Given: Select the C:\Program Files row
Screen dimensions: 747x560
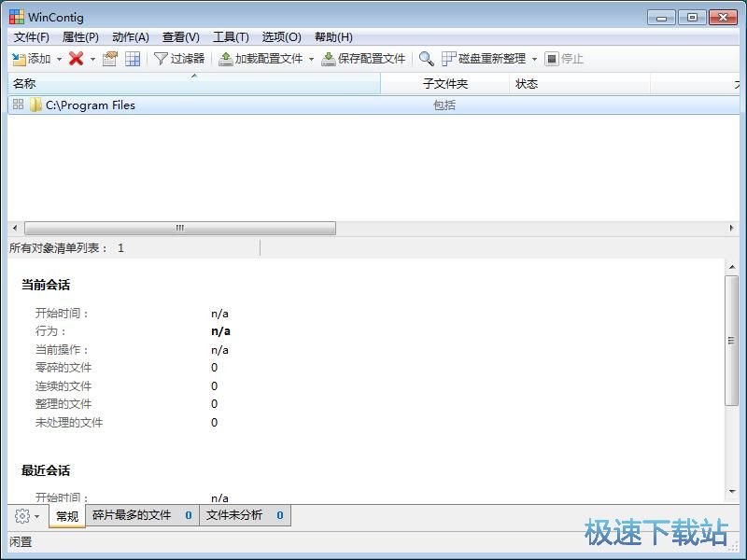Looking at the screenshot, I should 373,105.
